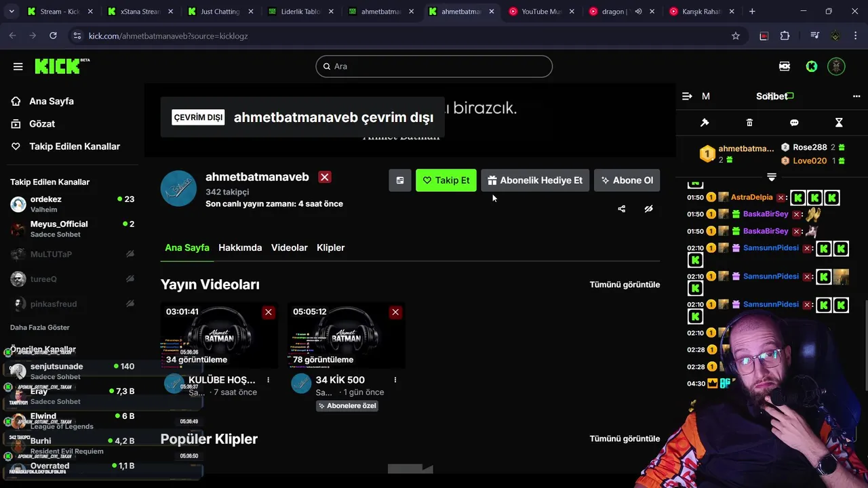This screenshot has width=868, height=488.
Task: Click the share icon on channel page
Action: click(x=622, y=209)
